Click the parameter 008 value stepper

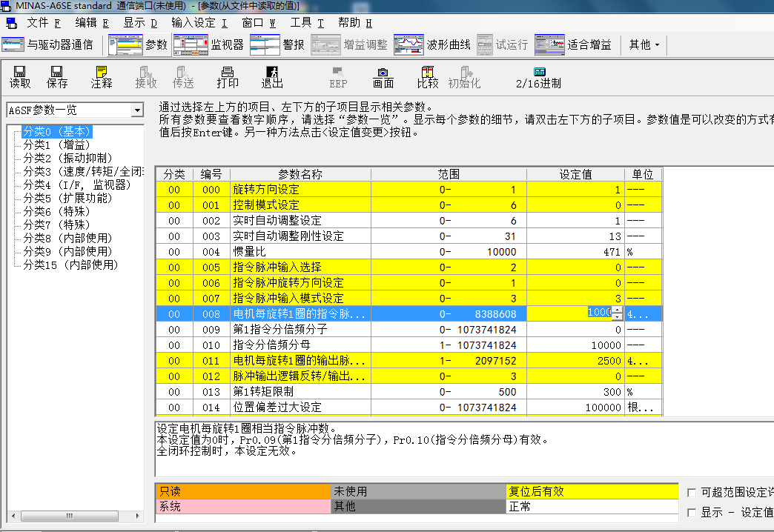tap(617, 313)
